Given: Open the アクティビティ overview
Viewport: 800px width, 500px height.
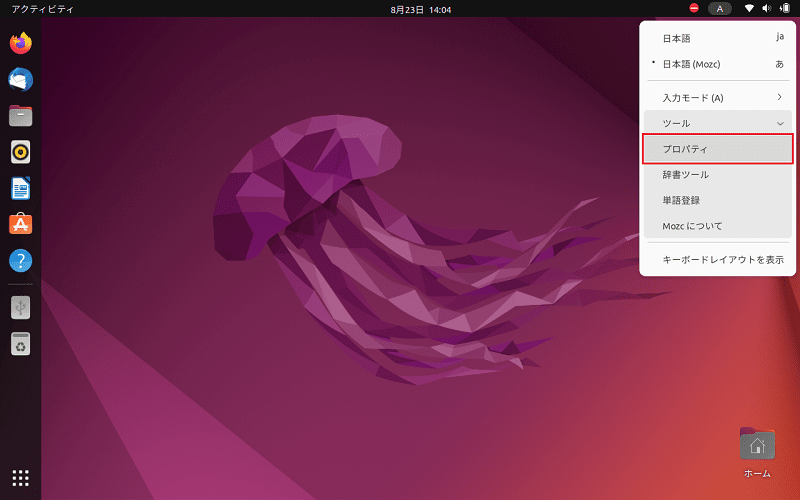Looking at the screenshot, I should pyautogui.click(x=42, y=9).
